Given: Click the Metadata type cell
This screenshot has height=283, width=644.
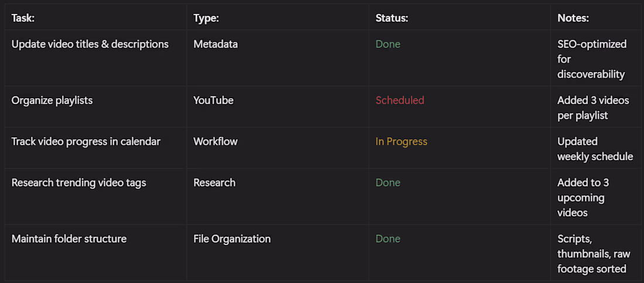Looking at the screenshot, I should tap(215, 44).
